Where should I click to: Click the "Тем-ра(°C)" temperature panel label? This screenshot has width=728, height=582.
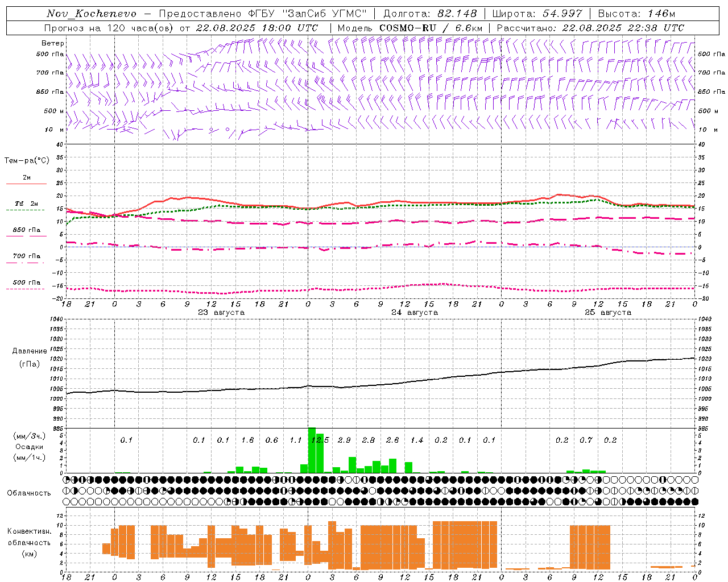(x=27, y=161)
